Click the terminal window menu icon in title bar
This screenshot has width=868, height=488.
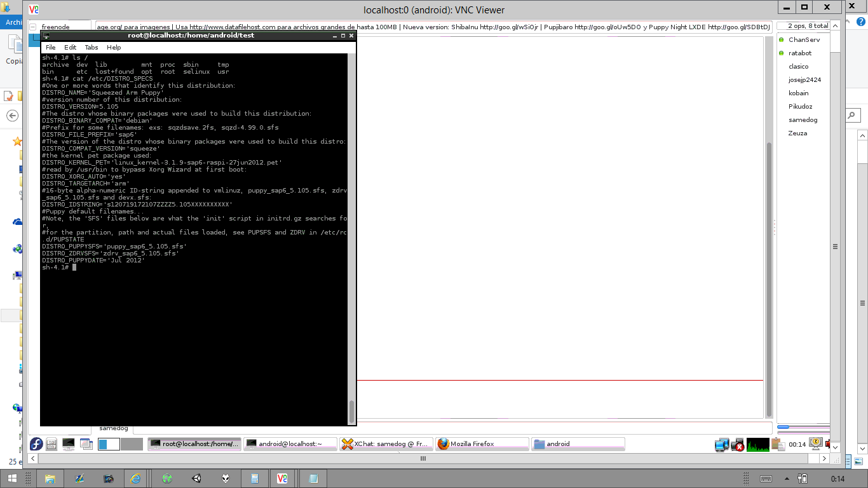tap(46, 36)
